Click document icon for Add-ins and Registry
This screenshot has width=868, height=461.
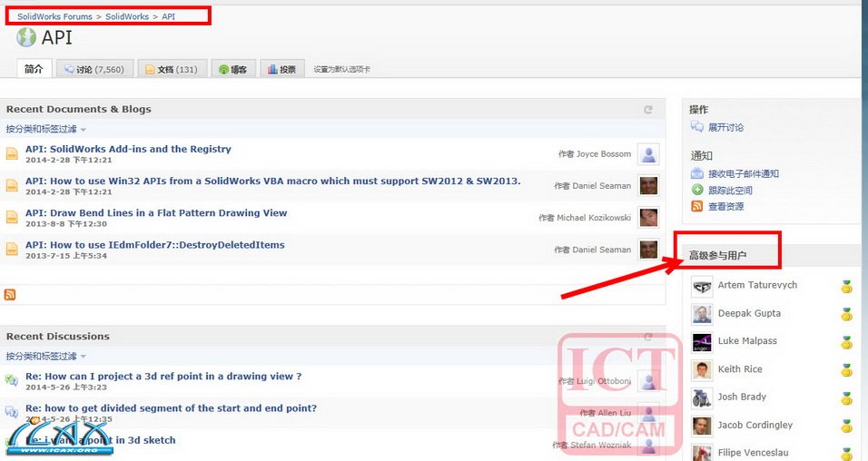point(12,153)
